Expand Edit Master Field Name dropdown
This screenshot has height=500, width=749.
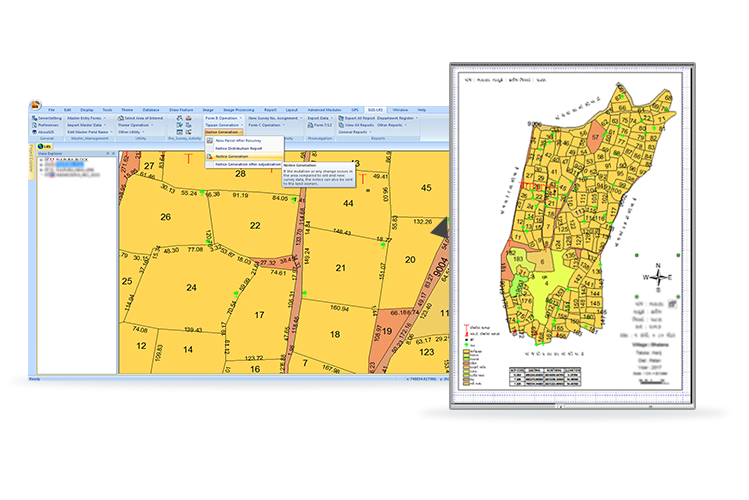[90, 132]
